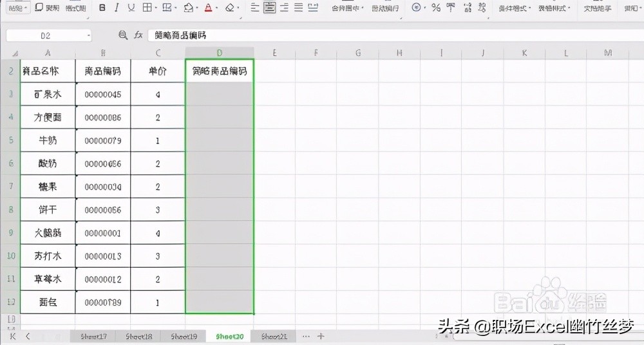Image resolution: width=644 pixels, height=345 pixels.
Task: Apply the fill color bucket
Action: (x=189, y=7)
